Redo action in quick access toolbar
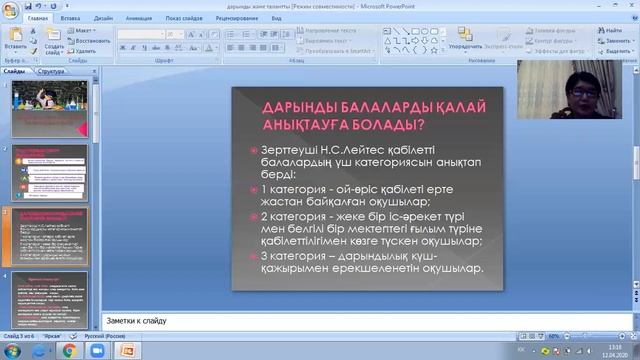Screen dimensions: 640x360 [53, 6]
